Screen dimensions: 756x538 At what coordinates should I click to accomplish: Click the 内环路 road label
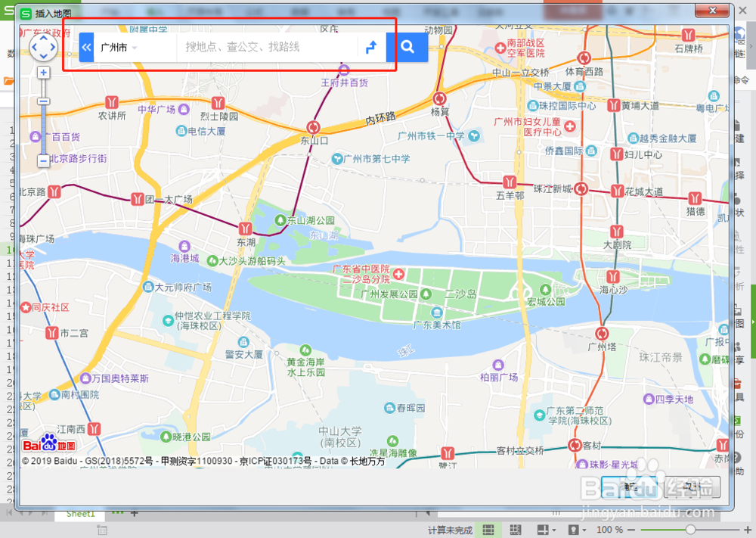coord(380,118)
